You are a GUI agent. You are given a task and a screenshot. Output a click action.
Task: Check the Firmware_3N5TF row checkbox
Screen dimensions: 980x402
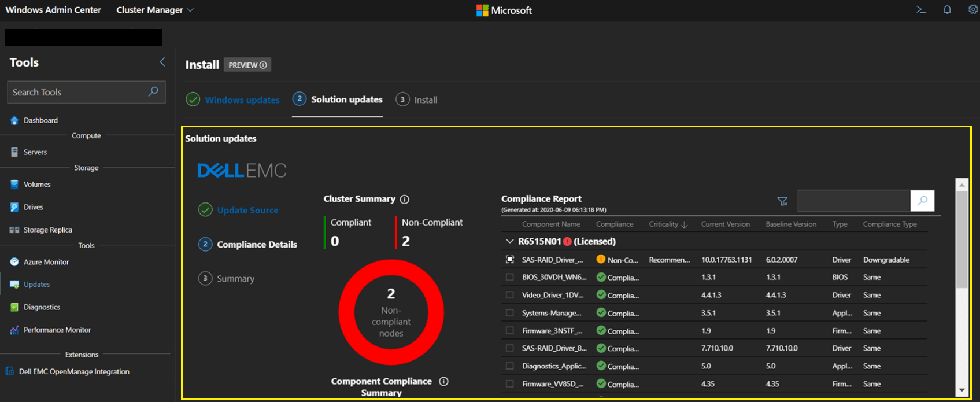pos(509,331)
